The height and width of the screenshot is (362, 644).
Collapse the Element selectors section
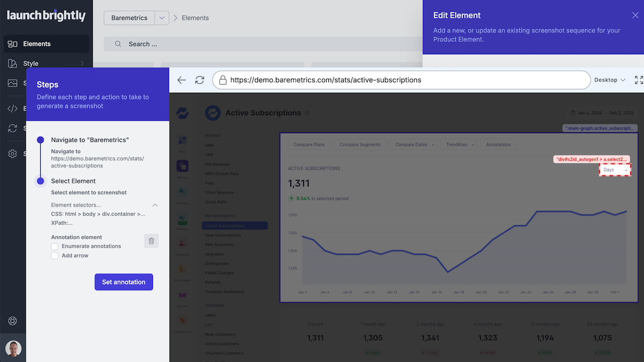[x=155, y=205]
